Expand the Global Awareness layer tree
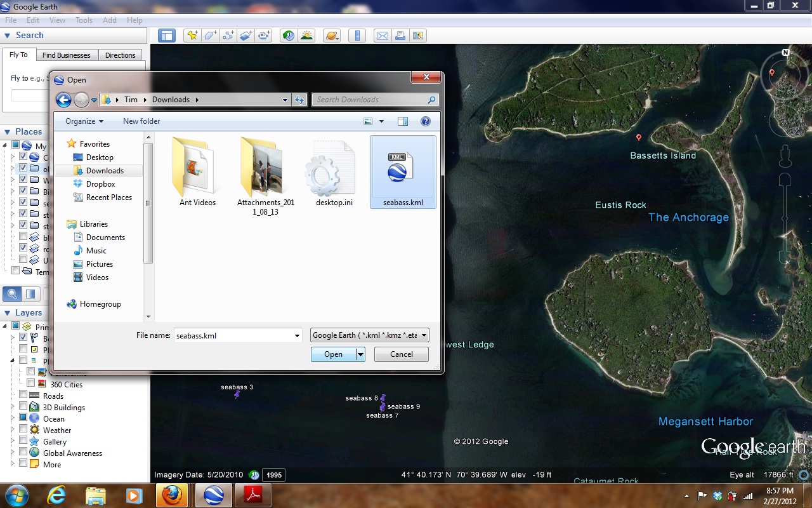This screenshot has height=508, width=812. click(13, 453)
